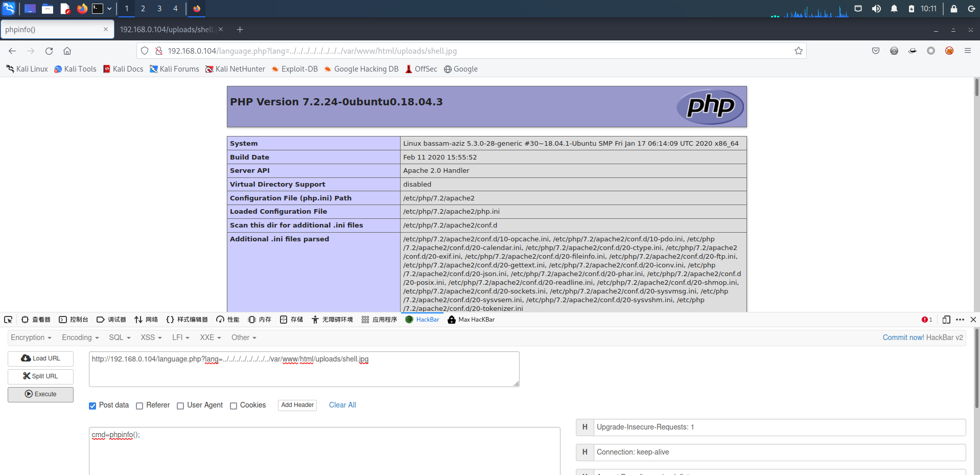Open the Kali application menu launcher
Viewport: 980px width, 475px height.
click(x=9, y=8)
